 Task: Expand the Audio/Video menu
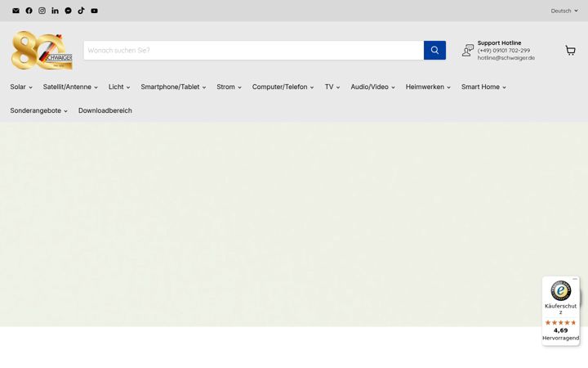pyautogui.click(x=372, y=87)
